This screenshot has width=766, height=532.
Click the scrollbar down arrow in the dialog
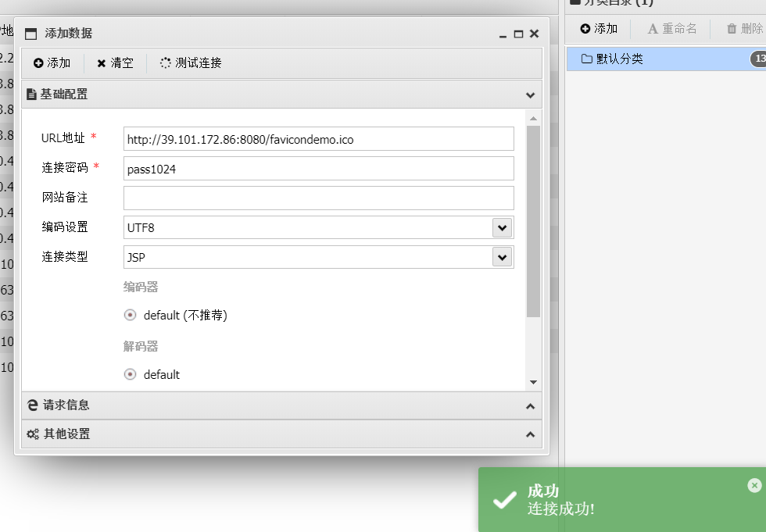click(533, 382)
